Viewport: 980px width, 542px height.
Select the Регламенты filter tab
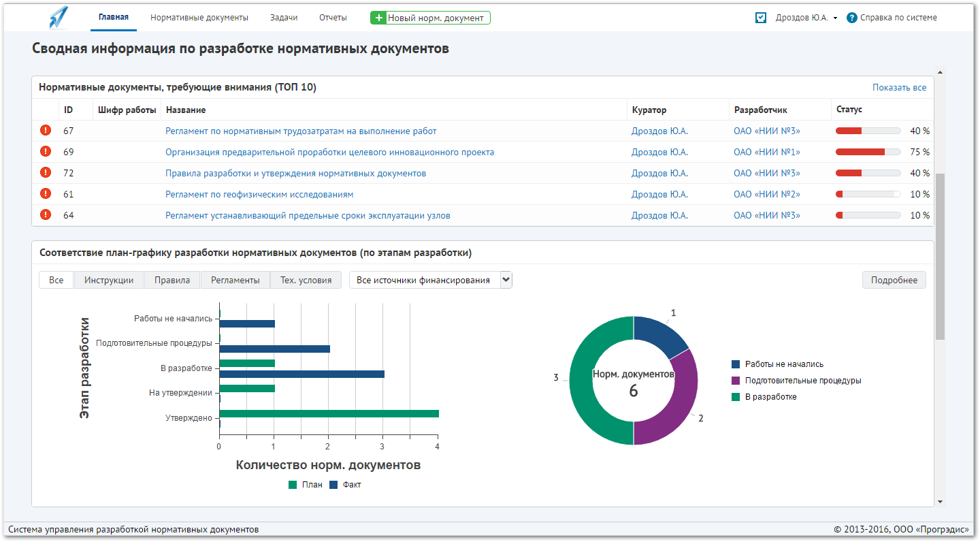click(235, 280)
